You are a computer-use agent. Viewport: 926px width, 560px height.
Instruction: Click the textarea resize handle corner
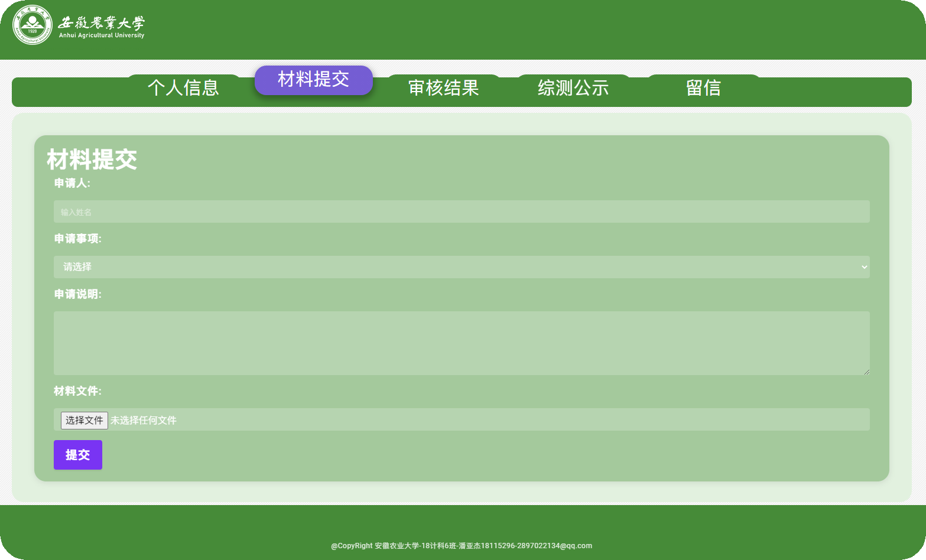point(866,371)
